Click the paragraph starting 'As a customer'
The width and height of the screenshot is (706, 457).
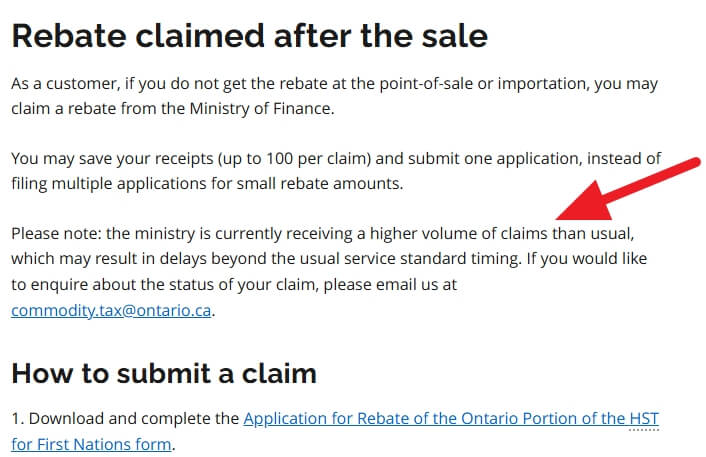pos(335,96)
